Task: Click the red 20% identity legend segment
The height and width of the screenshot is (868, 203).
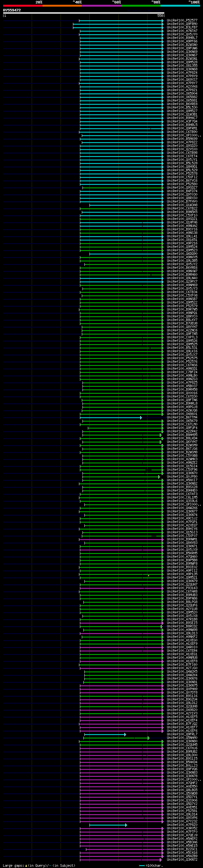Action: click(x=23, y=6)
